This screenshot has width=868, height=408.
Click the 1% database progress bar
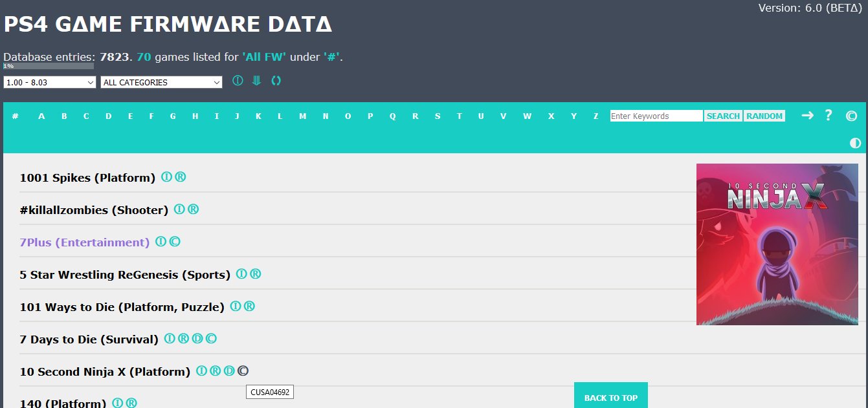pyautogui.click(x=49, y=66)
